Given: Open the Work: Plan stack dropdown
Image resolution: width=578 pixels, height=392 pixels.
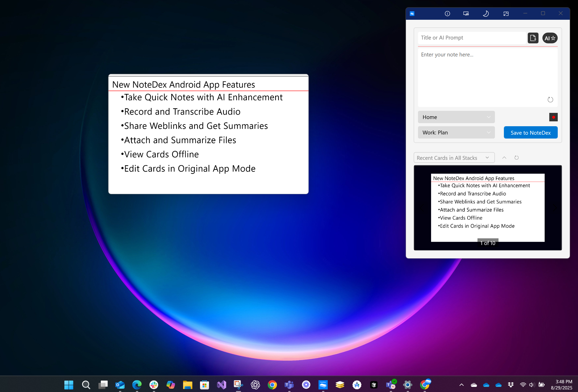Looking at the screenshot, I should pyautogui.click(x=456, y=133).
